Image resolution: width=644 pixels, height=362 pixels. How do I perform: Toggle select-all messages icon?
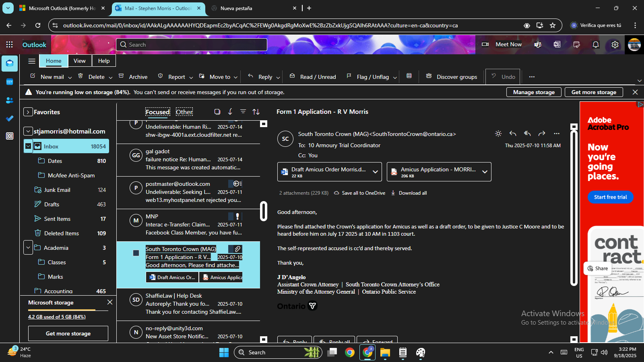(217, 112)
